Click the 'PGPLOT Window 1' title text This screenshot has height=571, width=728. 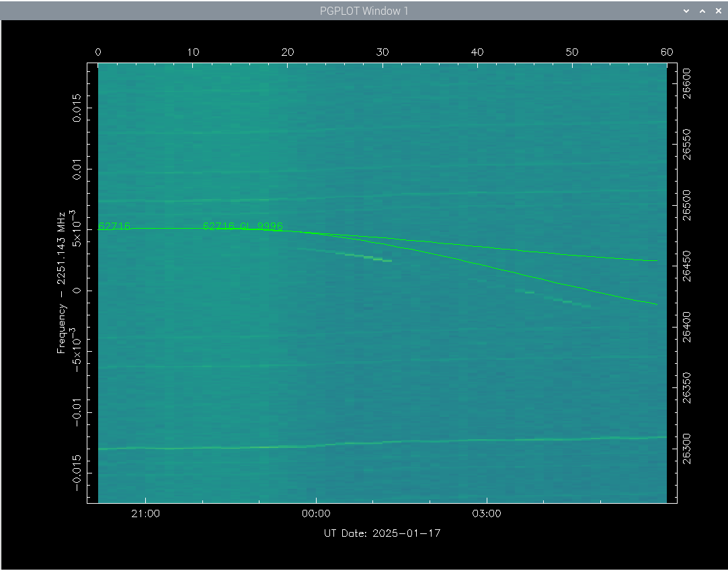coord(364,11)
